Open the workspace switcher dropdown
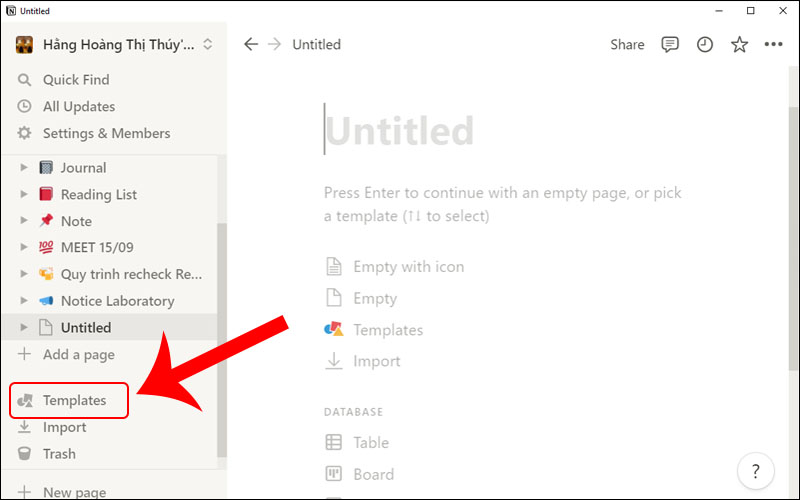The height and width of the screenshot is (500, 800). pyautogui.click(x=207, y=44)
